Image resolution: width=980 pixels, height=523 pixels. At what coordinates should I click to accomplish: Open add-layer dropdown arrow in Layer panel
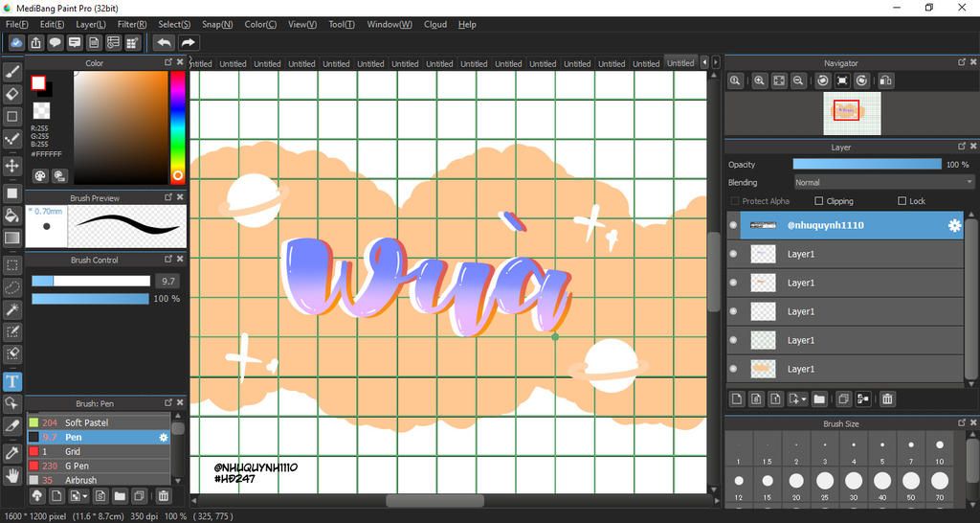(x=804, y=398)
